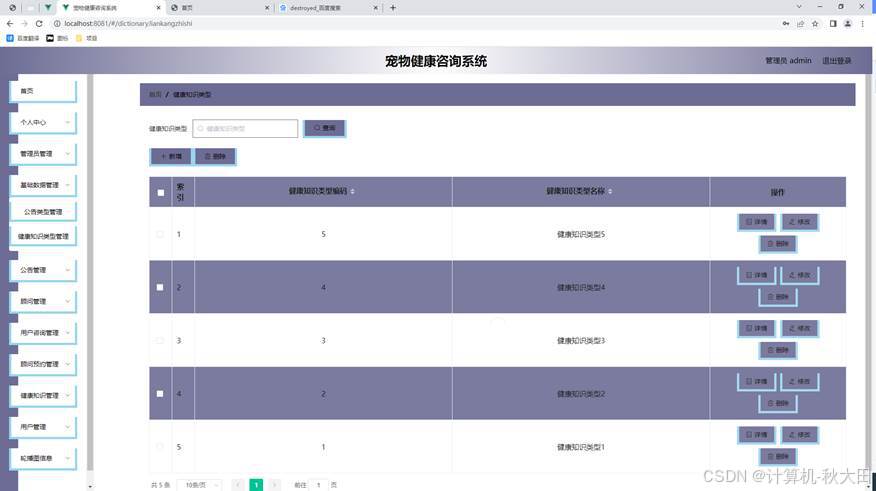
Task: Click batch 删除 button above table
Action: point(215,156)
